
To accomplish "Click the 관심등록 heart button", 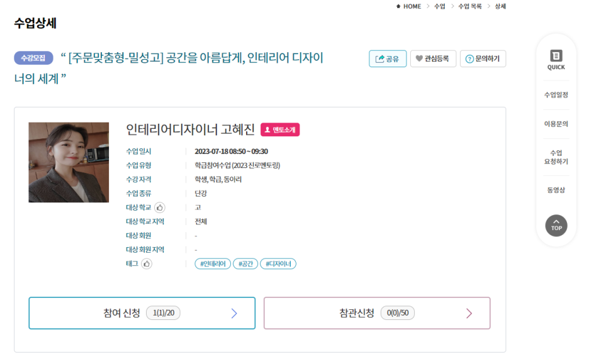I will (433, 58).
